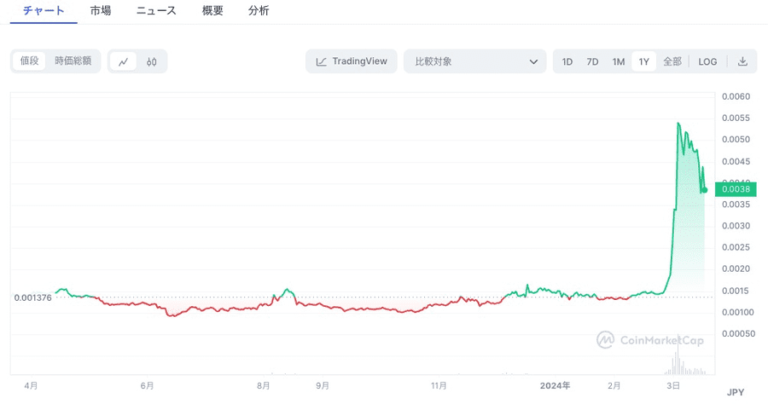Choose the 1Y time range

point(644,61)
